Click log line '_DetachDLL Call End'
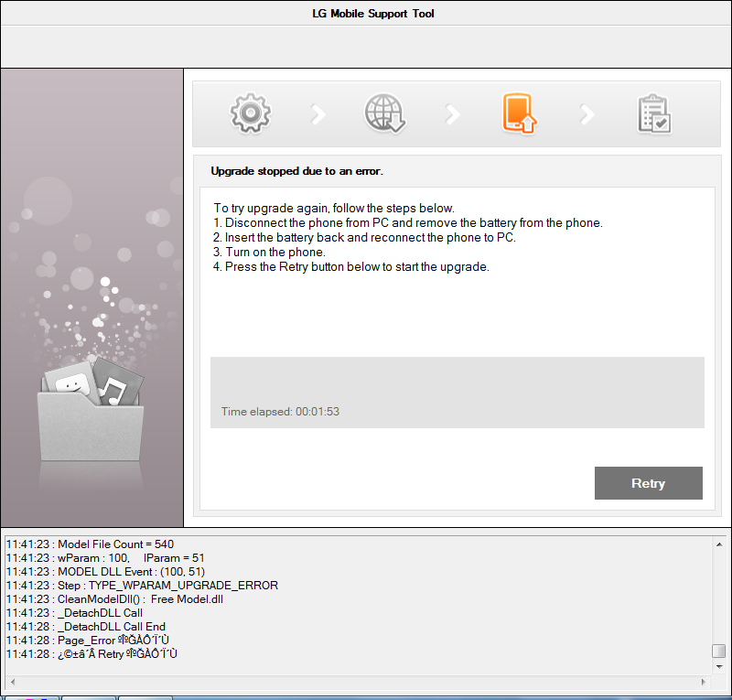This screenshot has width=732, height=700. pos(86,626)
